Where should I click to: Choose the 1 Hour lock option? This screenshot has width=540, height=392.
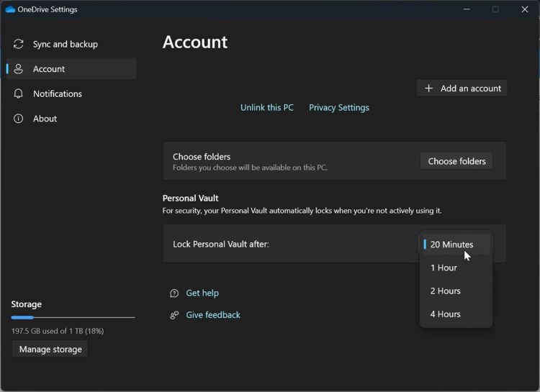[x=444, y=268]
